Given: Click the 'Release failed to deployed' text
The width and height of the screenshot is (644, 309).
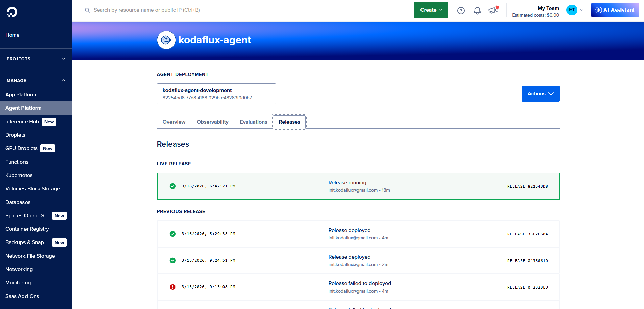Looking at the screenshot, I should click(360, 283).
